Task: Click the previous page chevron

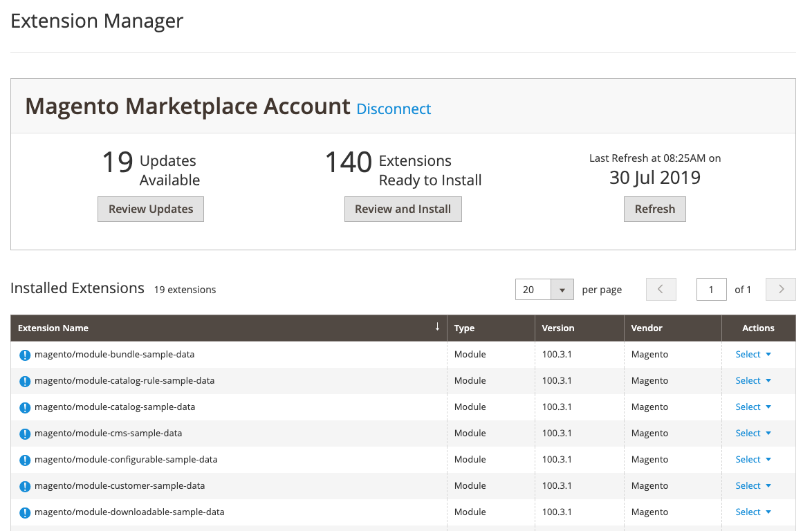Action: click(661, 289)
